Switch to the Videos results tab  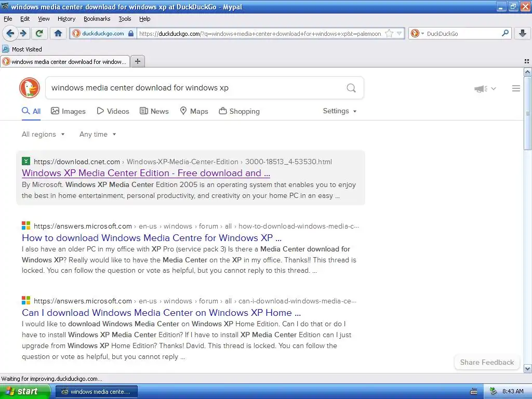pyautogui.click(x=113, y=111)
